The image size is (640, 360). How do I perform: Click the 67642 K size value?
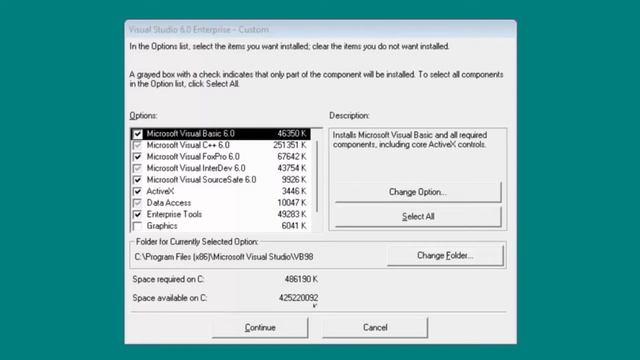tap(291, 157)
